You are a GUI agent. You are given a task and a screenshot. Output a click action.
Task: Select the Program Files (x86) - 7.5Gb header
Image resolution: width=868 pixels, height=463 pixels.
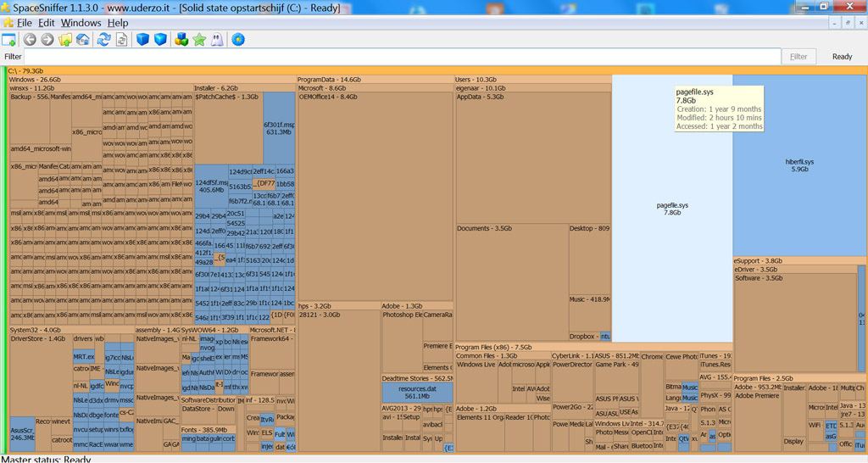(593, 348)
